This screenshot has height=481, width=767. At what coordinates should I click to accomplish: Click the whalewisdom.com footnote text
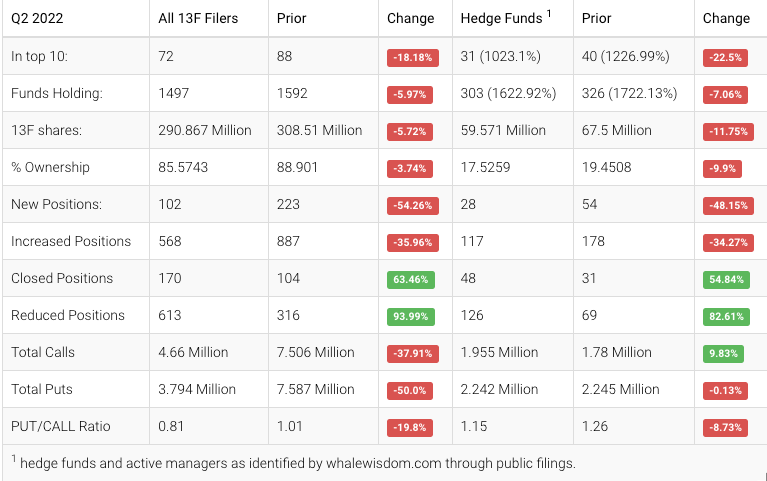tap(293, 463)
